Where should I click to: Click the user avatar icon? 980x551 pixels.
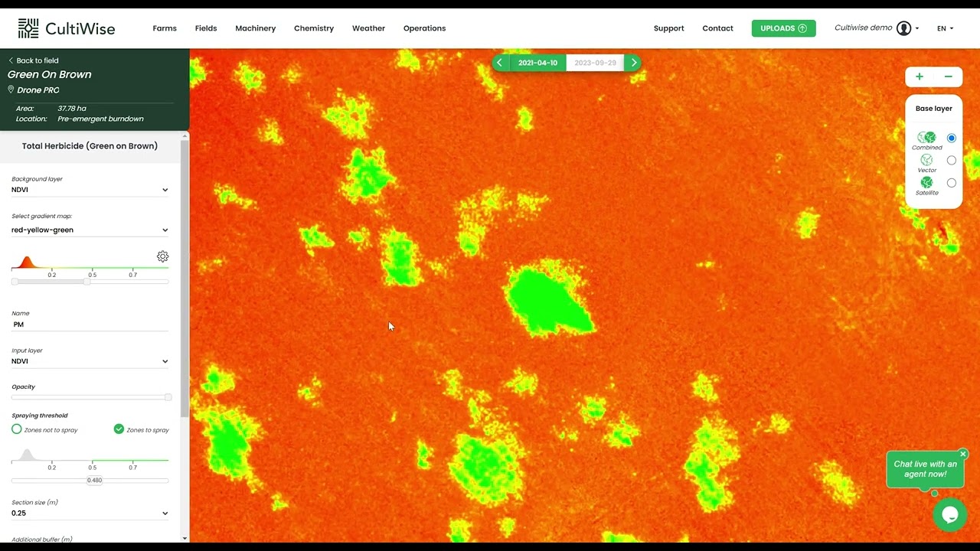903,28
